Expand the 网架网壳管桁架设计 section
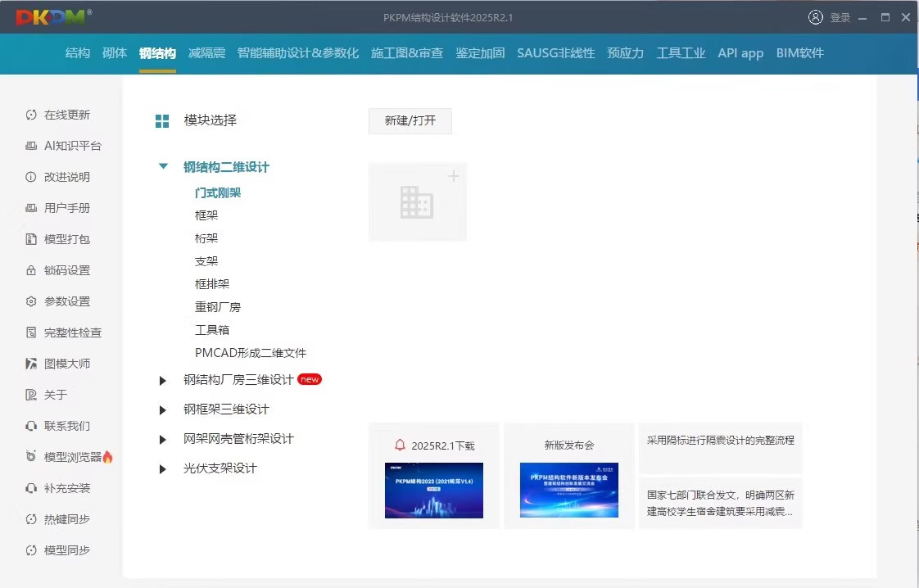 (163, 440)
